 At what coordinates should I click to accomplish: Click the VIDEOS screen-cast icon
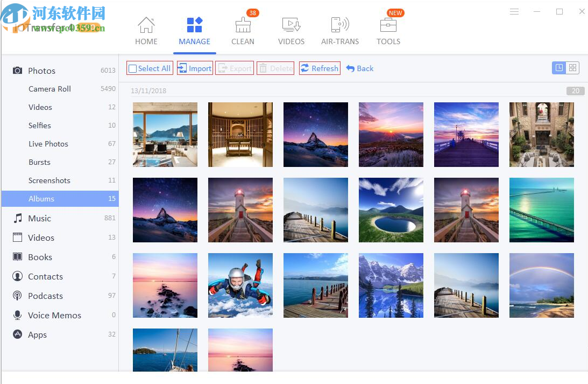click(x=291, y=24)
